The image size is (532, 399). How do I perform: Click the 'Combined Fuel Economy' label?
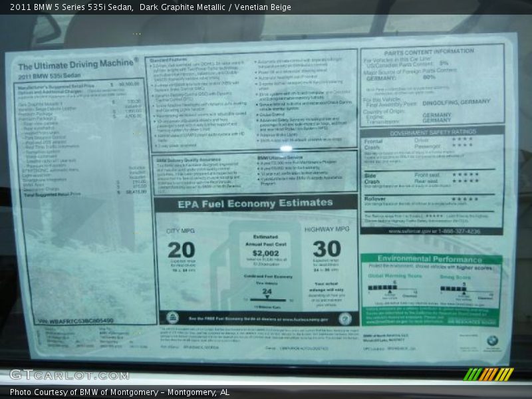pyautogui.click(x=268, y=277)
